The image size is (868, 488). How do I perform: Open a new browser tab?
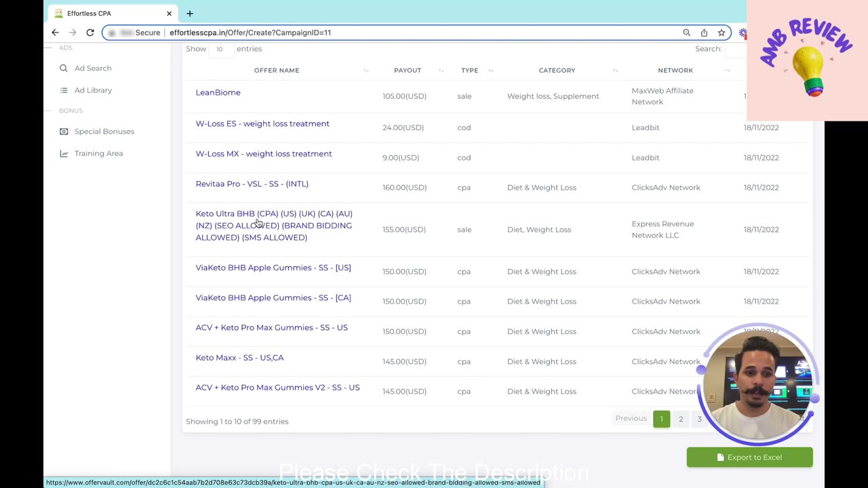[x=190, y=14]
